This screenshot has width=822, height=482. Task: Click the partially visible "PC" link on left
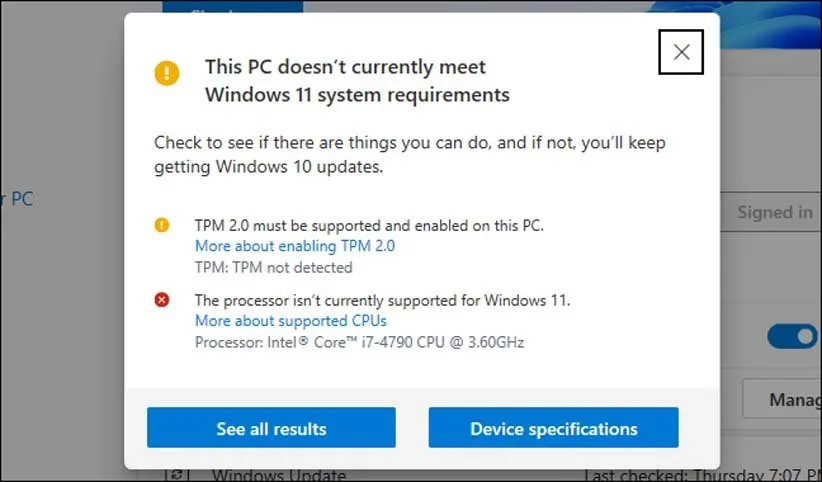(x=18, y=199)
